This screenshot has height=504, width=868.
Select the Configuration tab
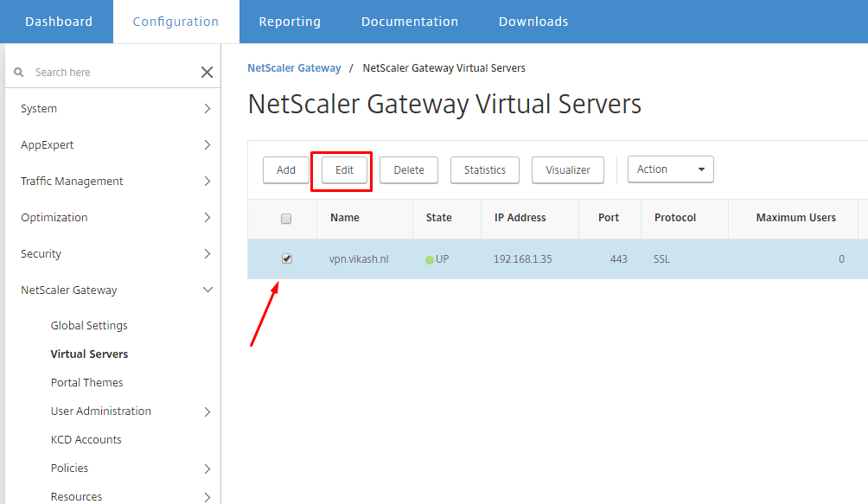176,22
